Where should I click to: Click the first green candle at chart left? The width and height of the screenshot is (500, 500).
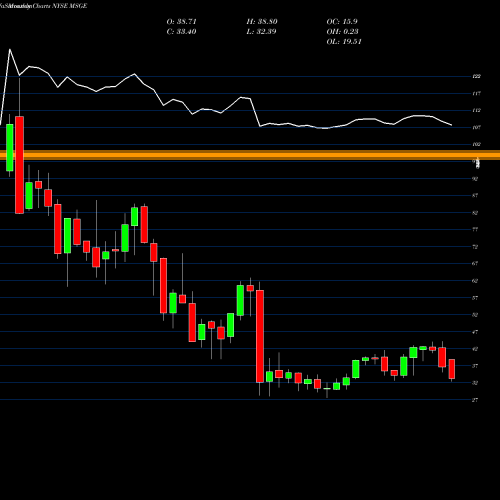pos(10,148)
